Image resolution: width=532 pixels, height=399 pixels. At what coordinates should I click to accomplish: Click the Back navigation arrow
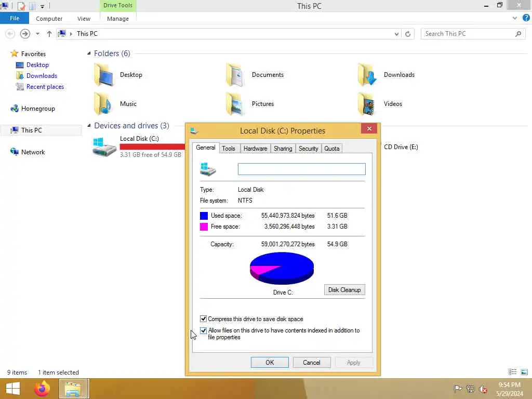click(10, 34)
